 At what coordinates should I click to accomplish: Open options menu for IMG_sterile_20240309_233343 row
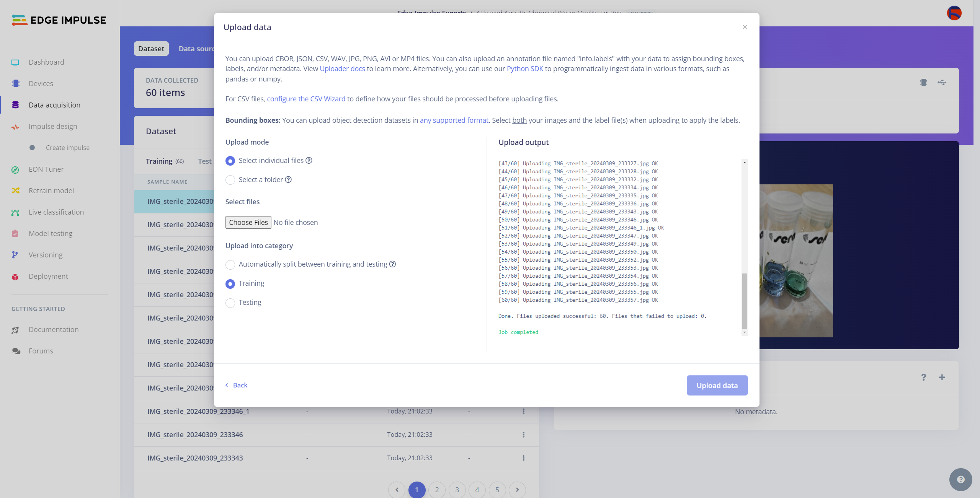tap(523, 458)
